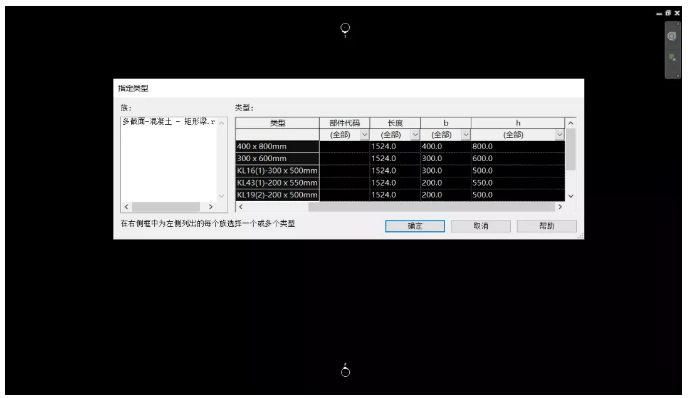Open the b column (全部) filter dropdown
Screen dimensions: 688x398
(466, 135)
